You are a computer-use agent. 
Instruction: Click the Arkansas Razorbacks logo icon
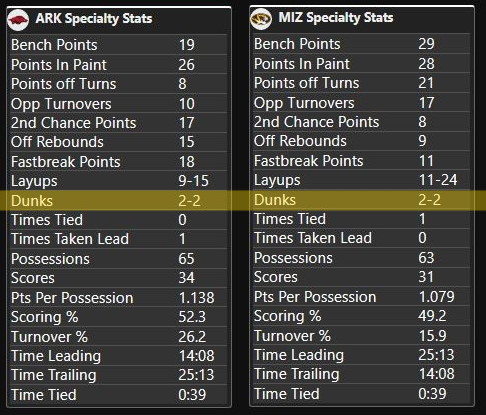[18, 20]
